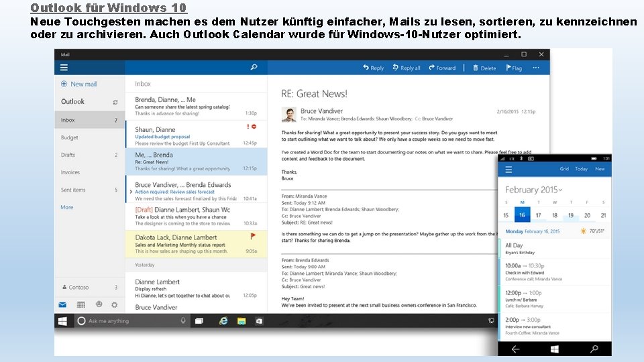Switch to the Contoso account

pos(89,288)
